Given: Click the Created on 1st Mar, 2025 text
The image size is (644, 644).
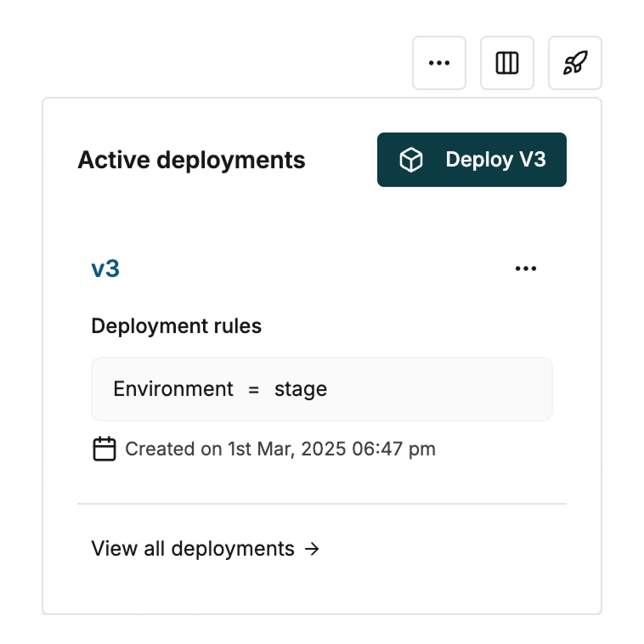Looking at the screenshot, I should (280, 449).
